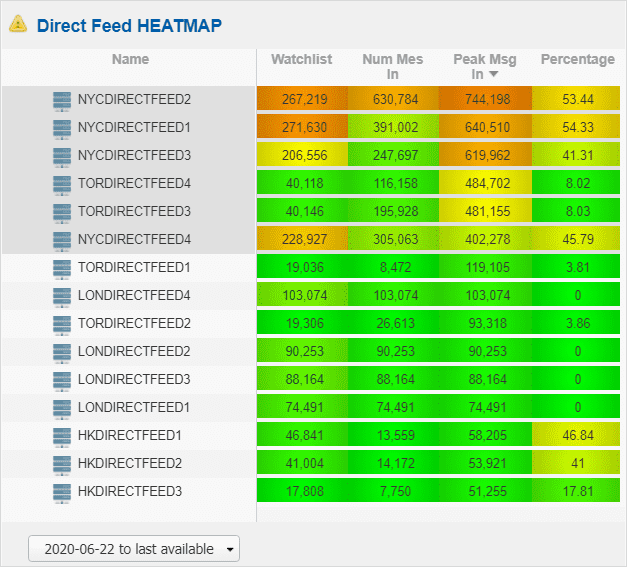The image size is (627, 567).
Task: Click the server icon beside NYCDIRECTFEED2
Action: click(62, 100)
